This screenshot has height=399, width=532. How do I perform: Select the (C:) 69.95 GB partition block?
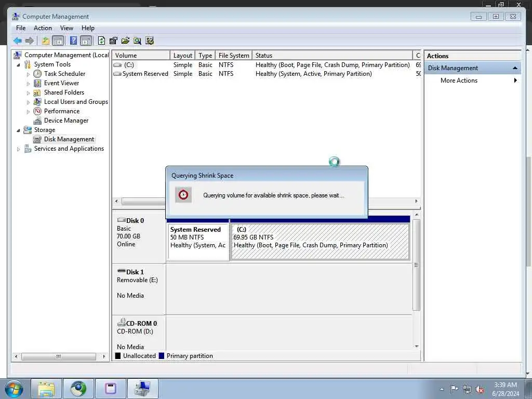coord(320,242)
